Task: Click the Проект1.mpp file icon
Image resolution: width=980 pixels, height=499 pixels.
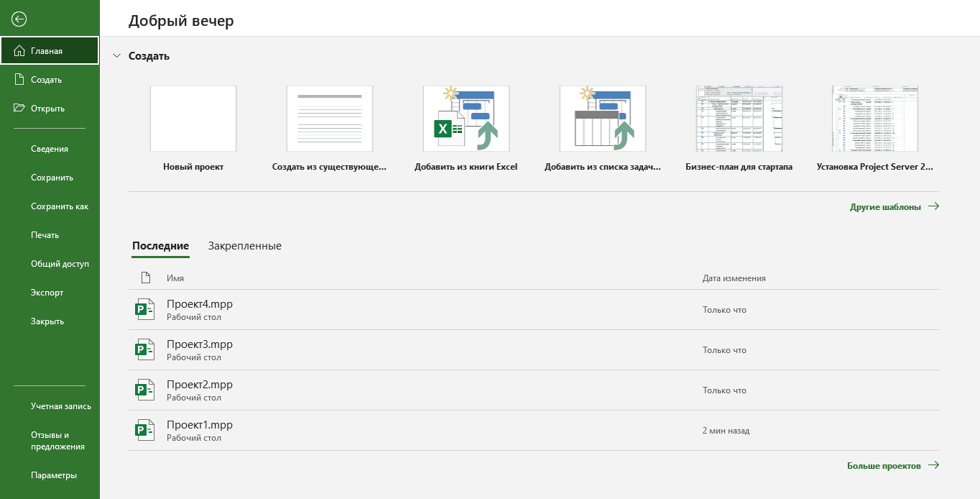Action: (145, 431)
